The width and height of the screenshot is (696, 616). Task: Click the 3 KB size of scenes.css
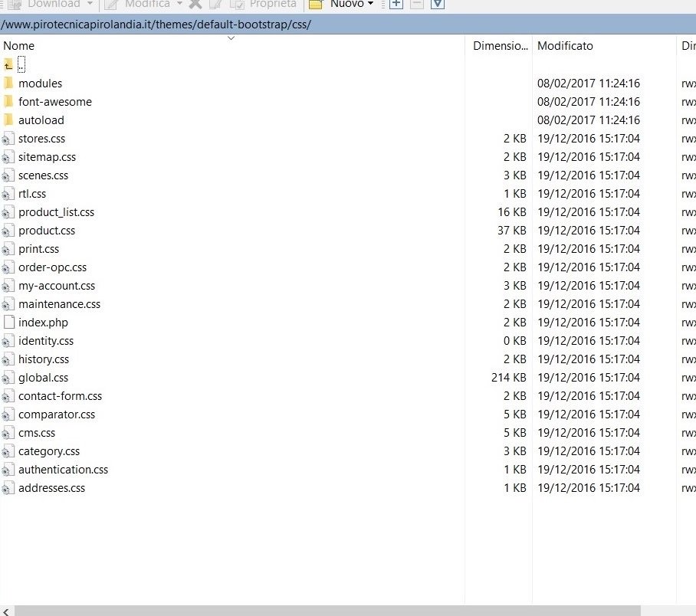point(514,175)
